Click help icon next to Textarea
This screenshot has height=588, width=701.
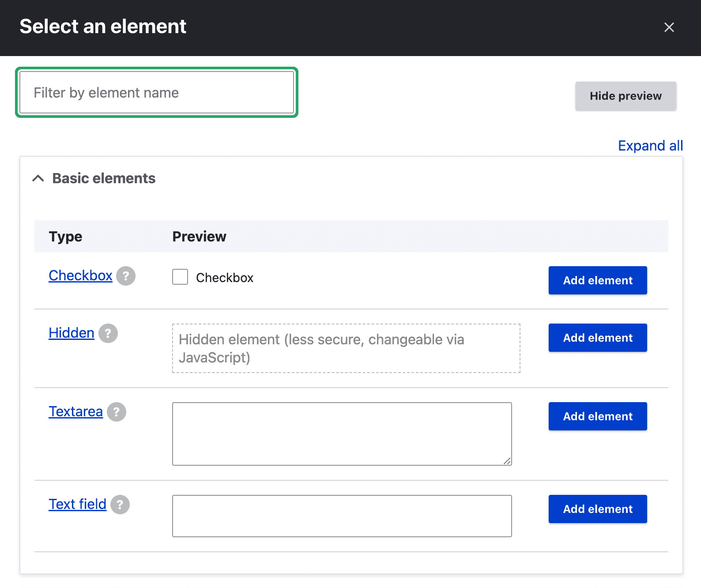click(x=117, y=412)
